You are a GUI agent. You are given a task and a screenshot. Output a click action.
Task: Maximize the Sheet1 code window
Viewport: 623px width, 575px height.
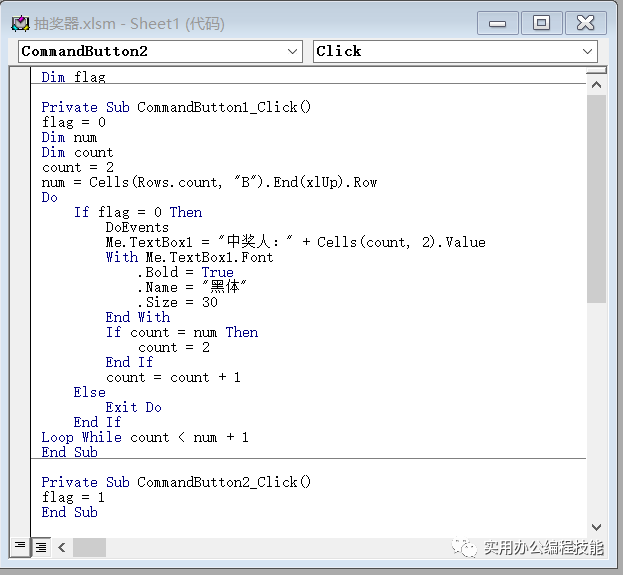coord(541,23)
